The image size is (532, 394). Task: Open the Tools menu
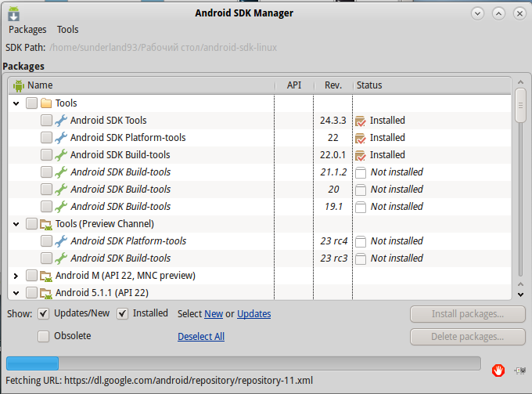(67, 30)
